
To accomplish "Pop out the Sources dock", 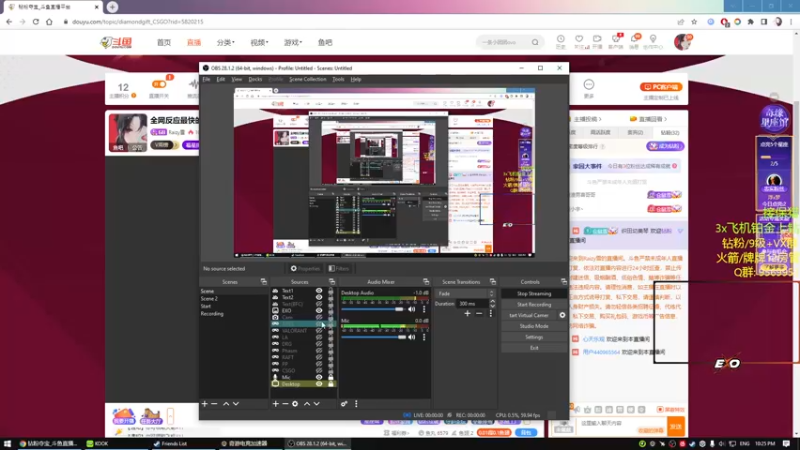I will point(332,282).
